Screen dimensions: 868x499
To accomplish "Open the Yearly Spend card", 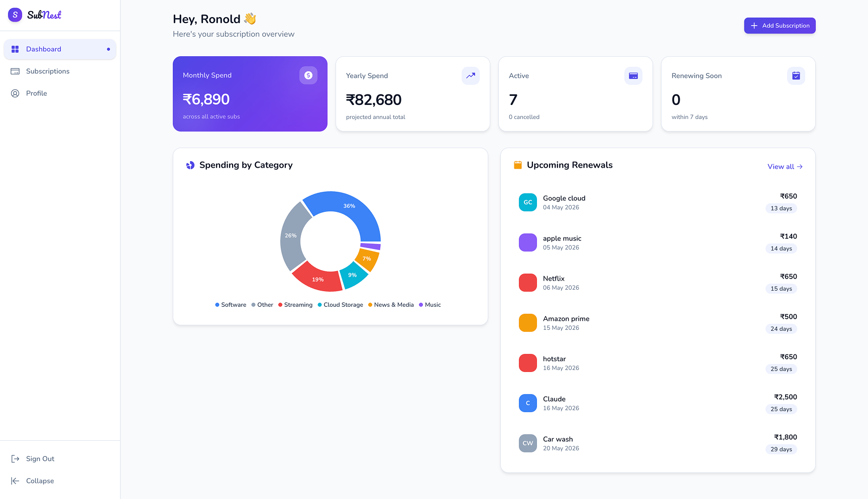I will pyautogui.click(x=413, y=94).
